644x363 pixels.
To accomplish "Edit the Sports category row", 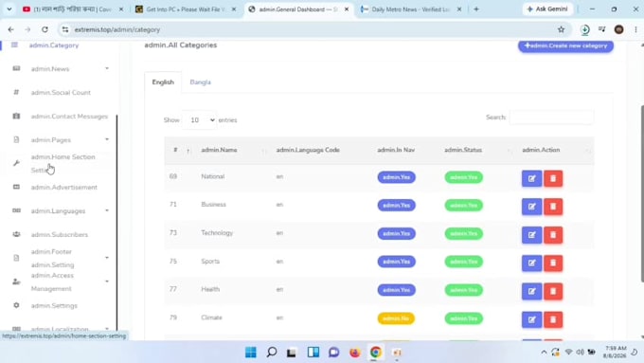I will [531, 263].
